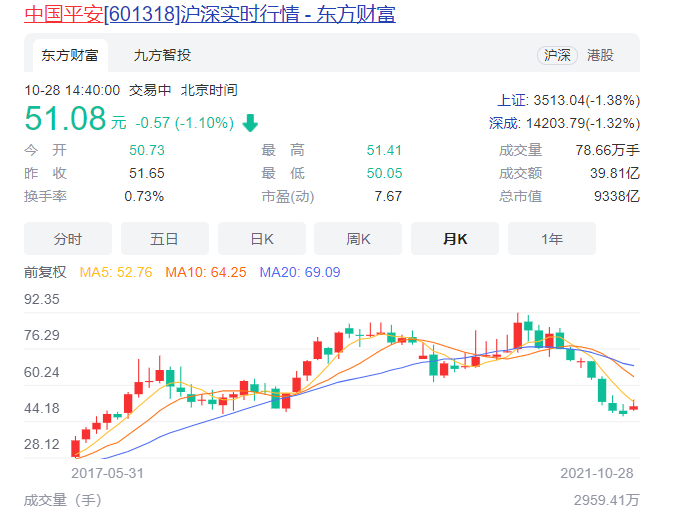The image size is (689, 508).
Task: Click the current price 51.08
Action: pos(65,119)
